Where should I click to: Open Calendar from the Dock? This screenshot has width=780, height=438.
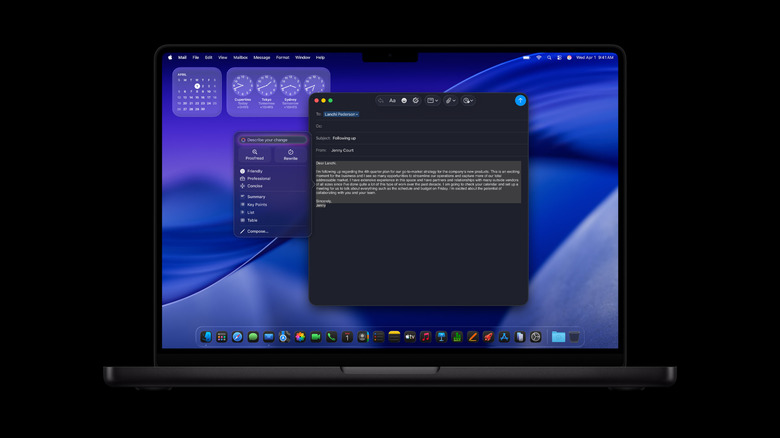347,337
